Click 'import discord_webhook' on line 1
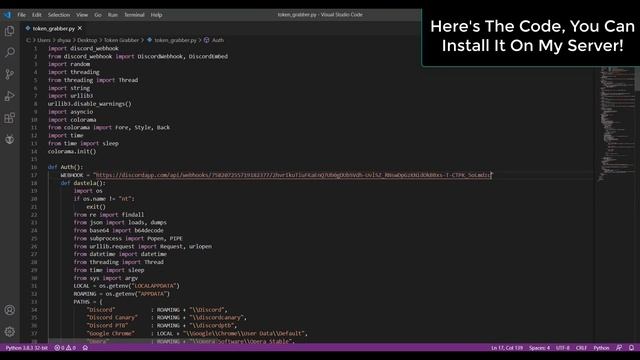 pyautogui.click(x=83, y=48)
